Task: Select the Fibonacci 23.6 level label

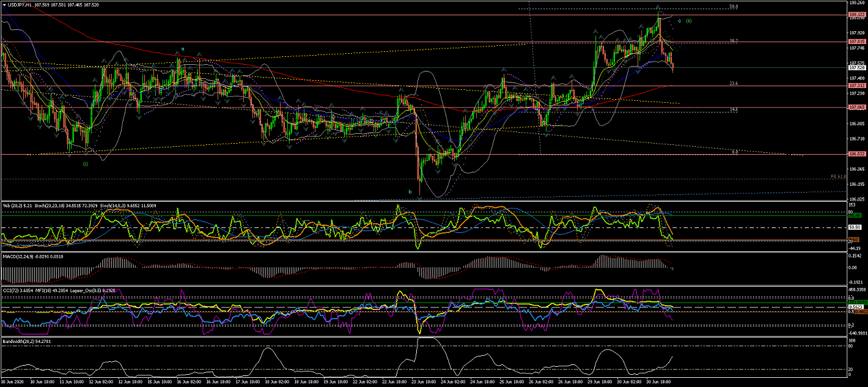Action: click(x=734, y=83)
